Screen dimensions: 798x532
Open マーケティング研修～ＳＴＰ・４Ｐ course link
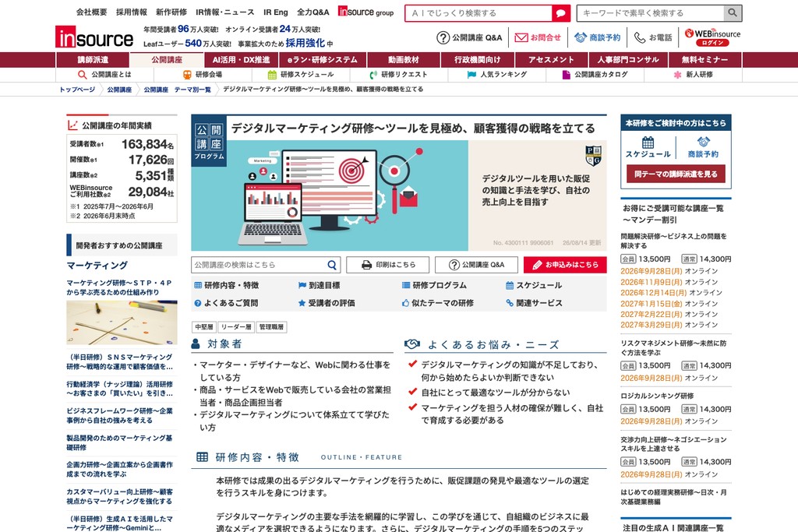[x=119, y=287]
